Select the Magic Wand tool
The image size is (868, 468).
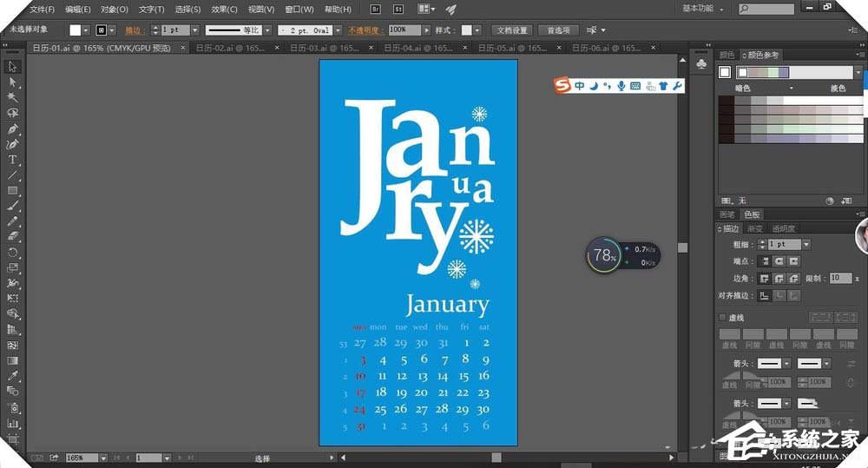click(x=12, y=97)
